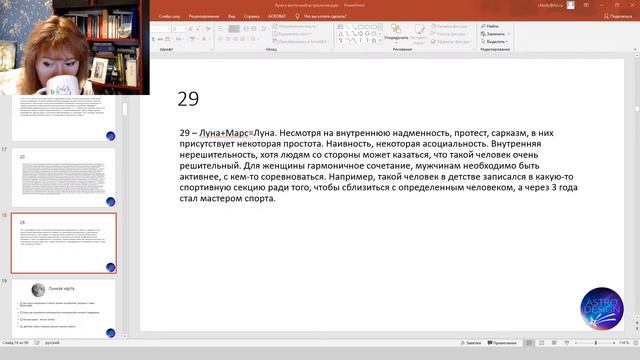The image size is (640, 360).
Task: Click the slide counter in status bar
Action: [x=15, y=343]
